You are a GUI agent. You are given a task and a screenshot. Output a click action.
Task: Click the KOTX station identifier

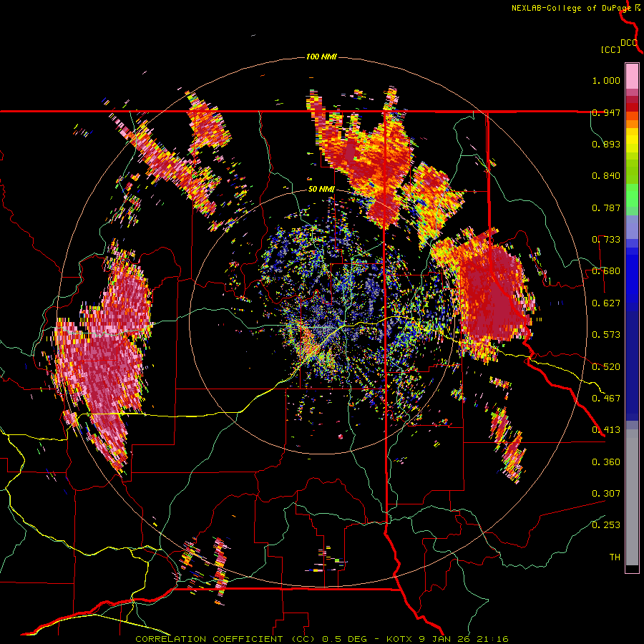click(x=400, y=639)
